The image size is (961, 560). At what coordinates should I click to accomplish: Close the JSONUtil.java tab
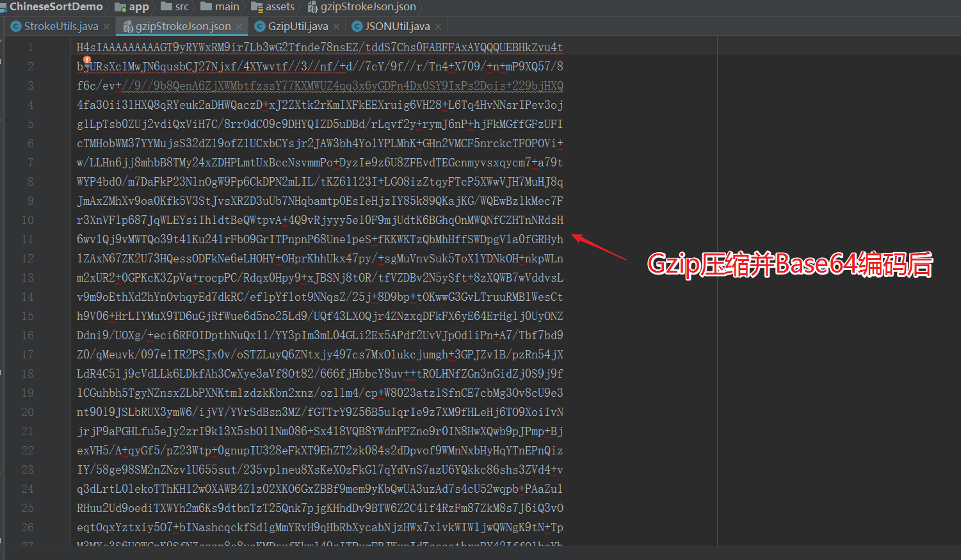pos(438,26)
